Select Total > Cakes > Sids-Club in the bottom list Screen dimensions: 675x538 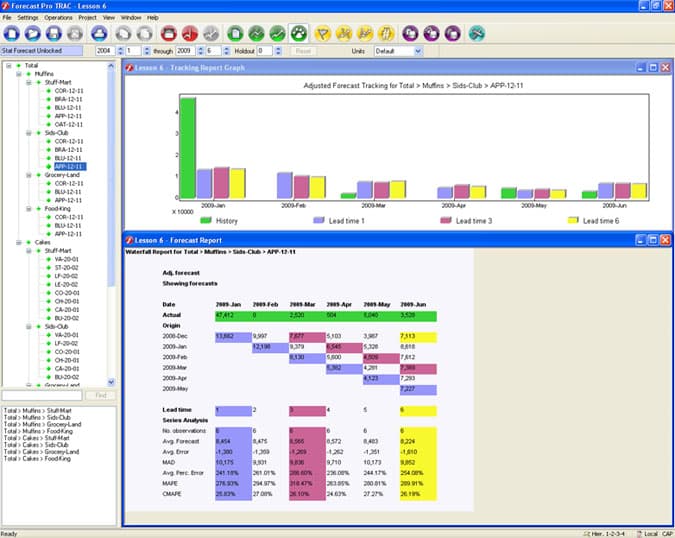[37, 445]
